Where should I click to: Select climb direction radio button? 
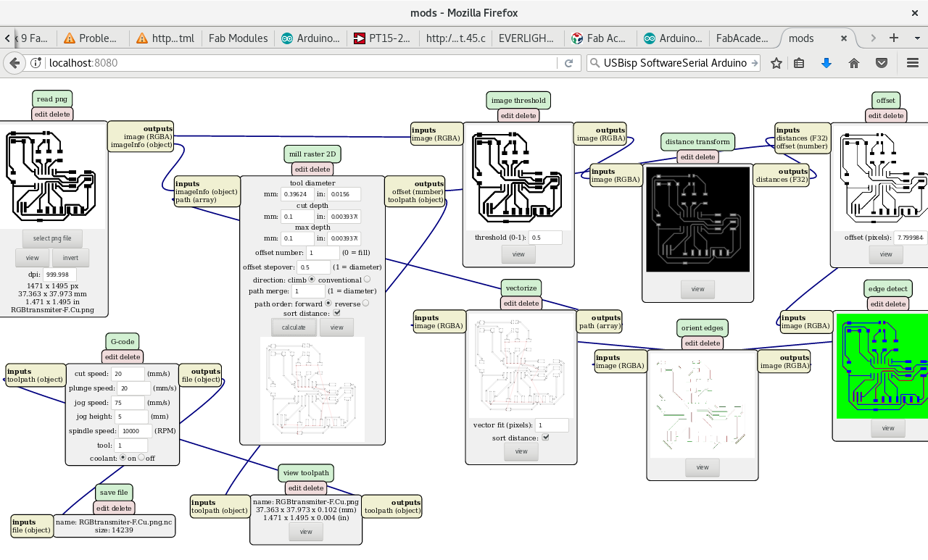[x=312, y=279]
